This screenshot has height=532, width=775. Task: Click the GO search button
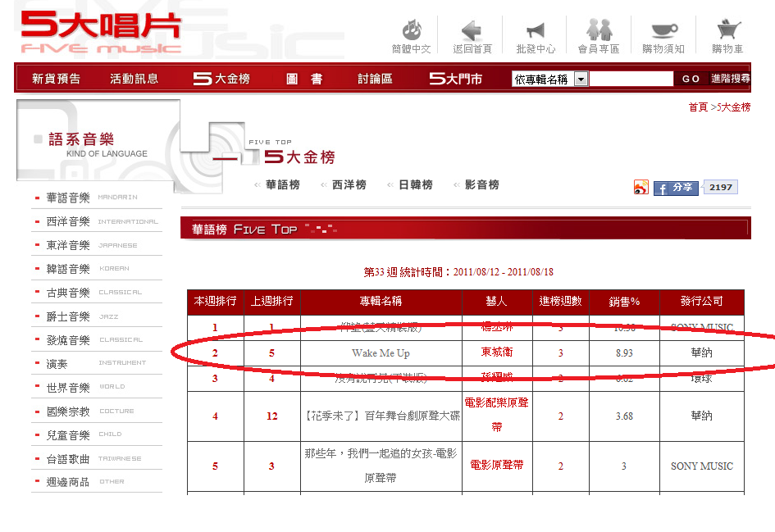[x=691, y=79]
